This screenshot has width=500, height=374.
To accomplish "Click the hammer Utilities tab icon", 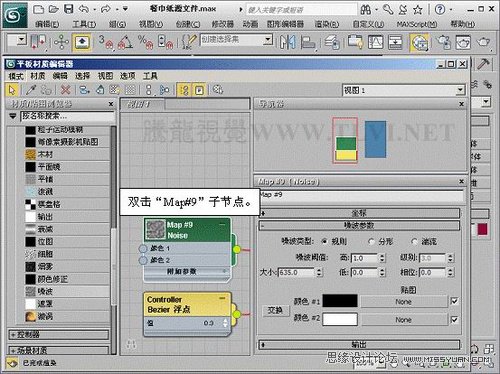I will tap(483, 64).
